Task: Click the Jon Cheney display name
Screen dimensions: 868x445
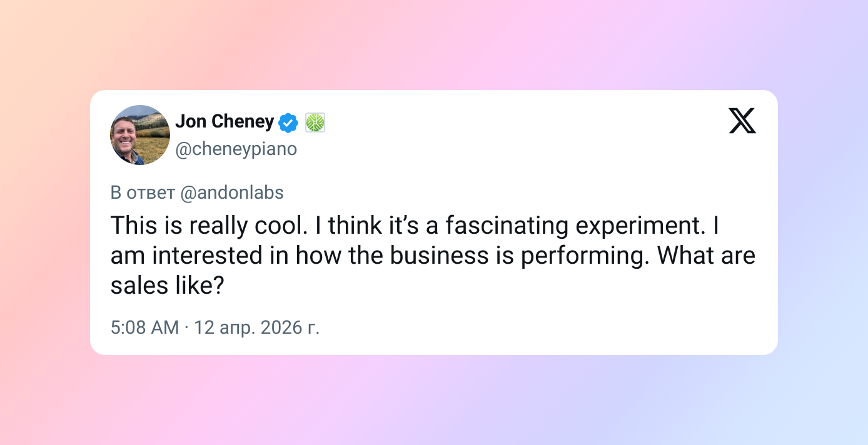Action: coord(224,121)
